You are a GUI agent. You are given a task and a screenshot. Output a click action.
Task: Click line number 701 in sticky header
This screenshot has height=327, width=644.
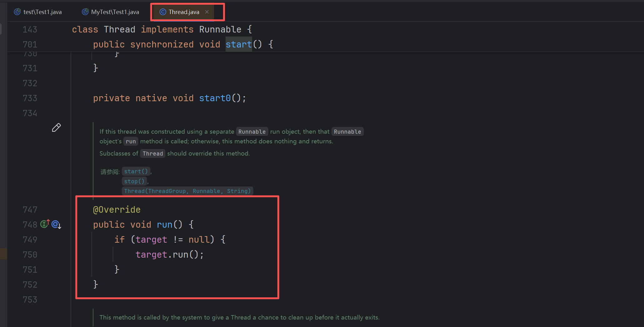30,44
